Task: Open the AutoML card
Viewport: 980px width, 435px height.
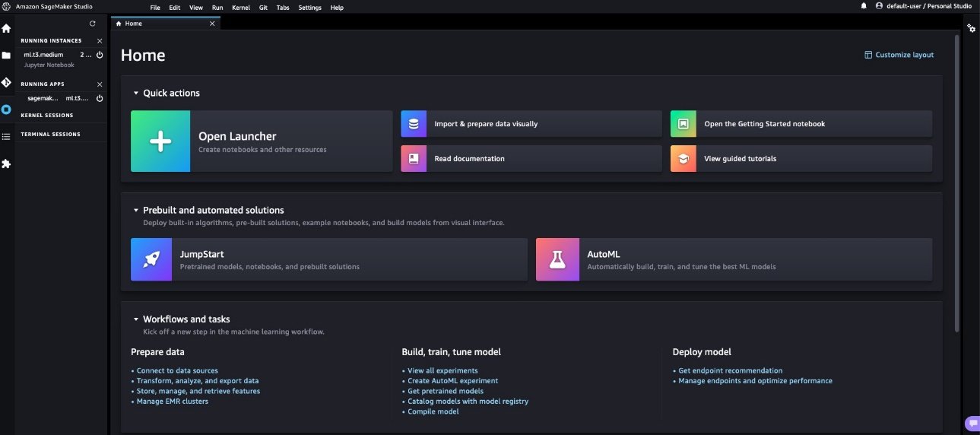Action: (734, 260)
